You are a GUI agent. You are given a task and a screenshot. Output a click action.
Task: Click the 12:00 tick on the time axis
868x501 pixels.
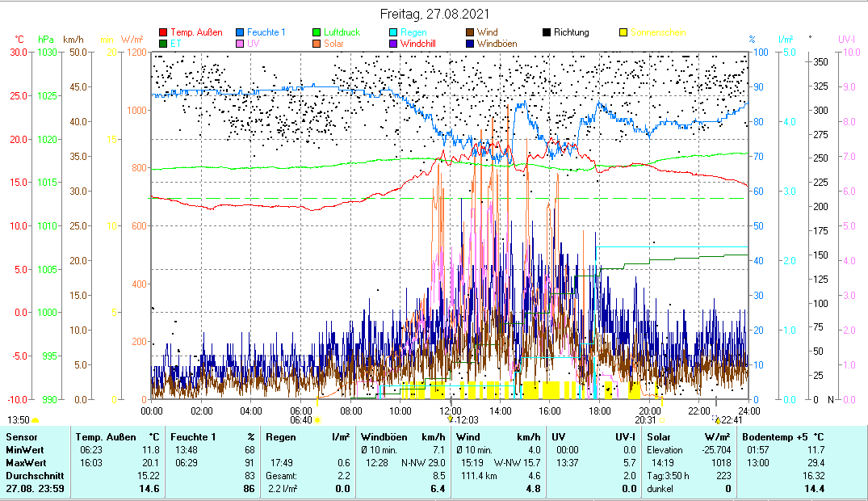451,410
